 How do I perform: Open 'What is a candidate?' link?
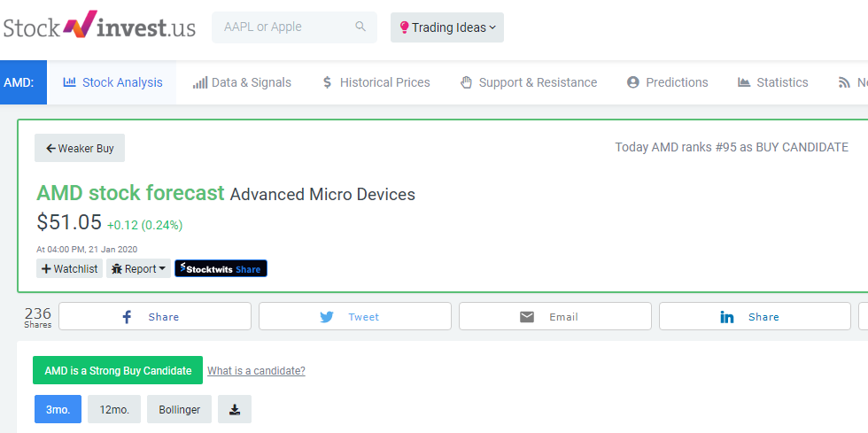(256, 371)
